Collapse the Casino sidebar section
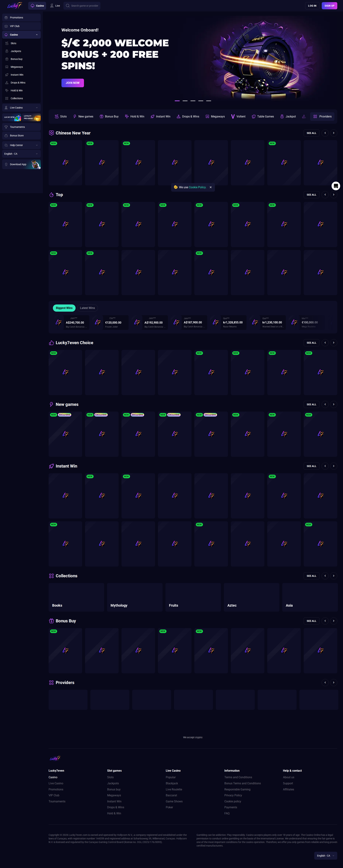343x868 pixels. pyautogui.click(x=37, y=35)
